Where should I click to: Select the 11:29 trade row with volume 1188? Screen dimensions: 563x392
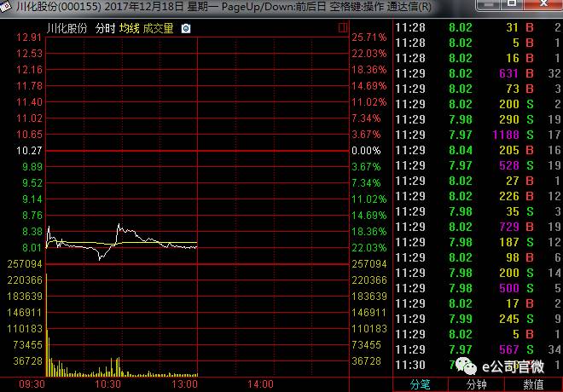[x=478, y=135]
